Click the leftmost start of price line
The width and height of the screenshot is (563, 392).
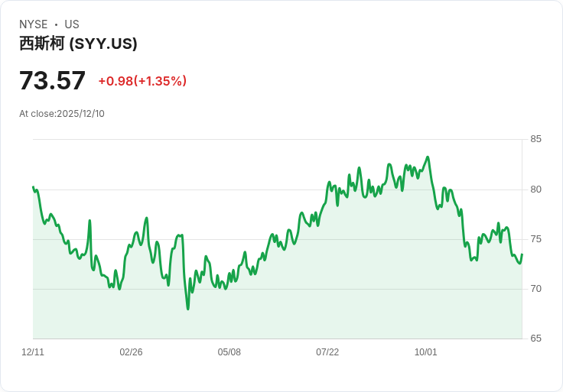[x=33, y=186]
